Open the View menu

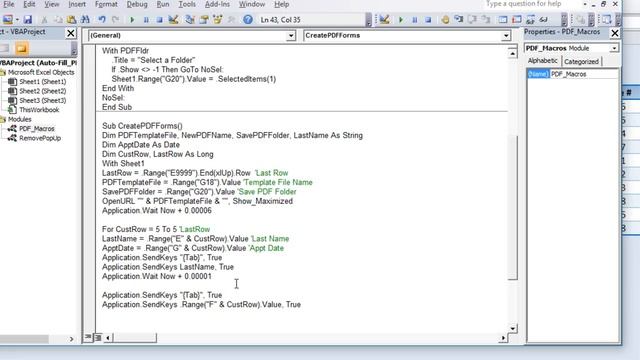click(52, 4)
